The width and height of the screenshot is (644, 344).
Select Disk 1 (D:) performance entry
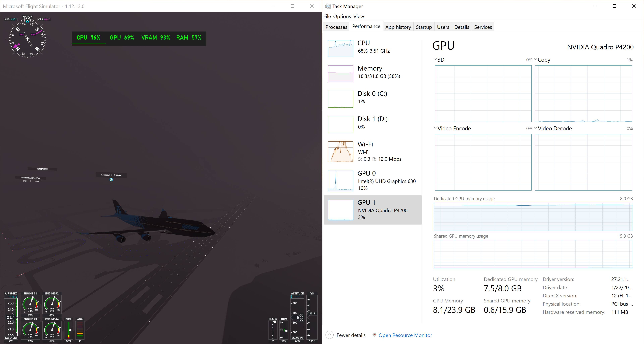[372, 124]
